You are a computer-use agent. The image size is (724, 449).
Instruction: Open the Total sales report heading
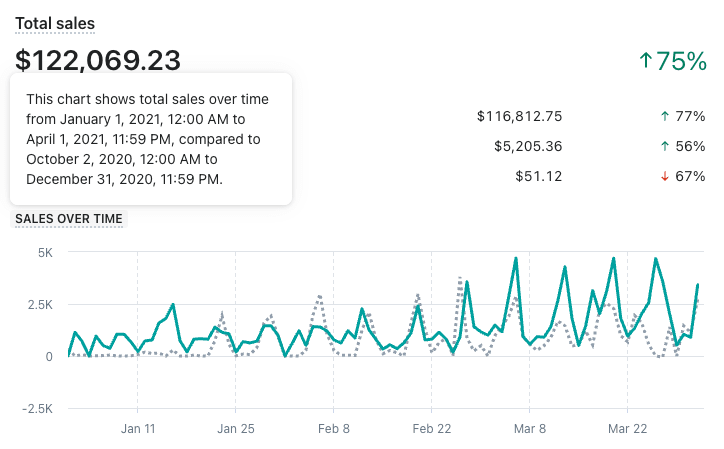(x=55, y=22)
